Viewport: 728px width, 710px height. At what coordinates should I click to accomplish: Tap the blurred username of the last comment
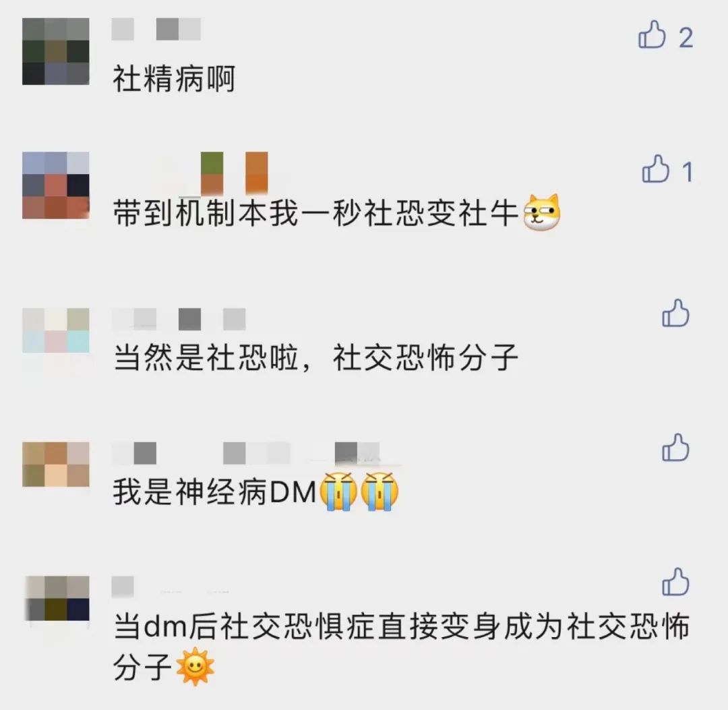(123, 587)
